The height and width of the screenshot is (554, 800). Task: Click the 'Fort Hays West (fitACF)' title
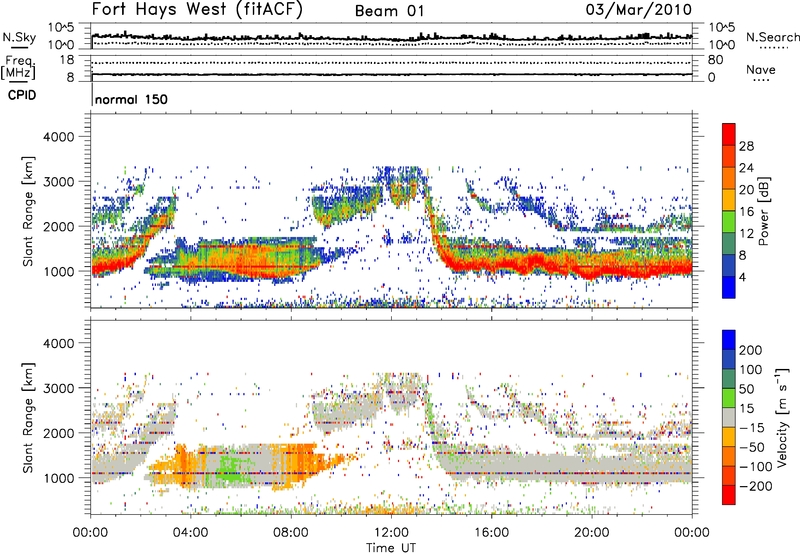click(x=197, y=9)
